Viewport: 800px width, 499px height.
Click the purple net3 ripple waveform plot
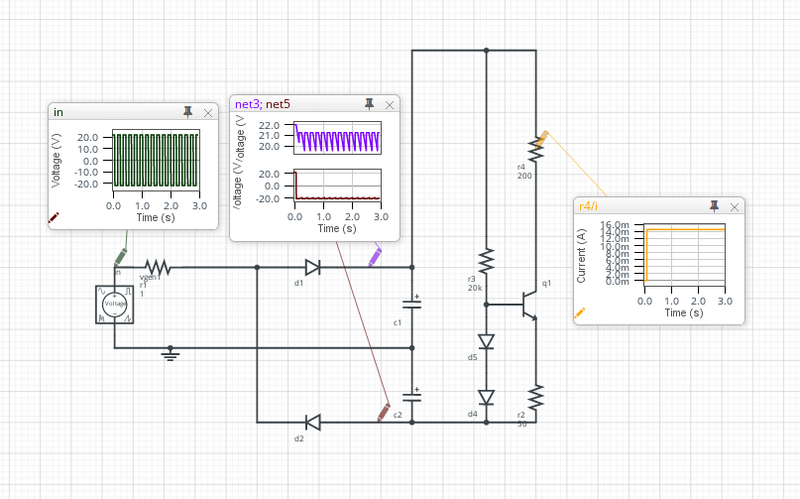click(x=337, y=138)
